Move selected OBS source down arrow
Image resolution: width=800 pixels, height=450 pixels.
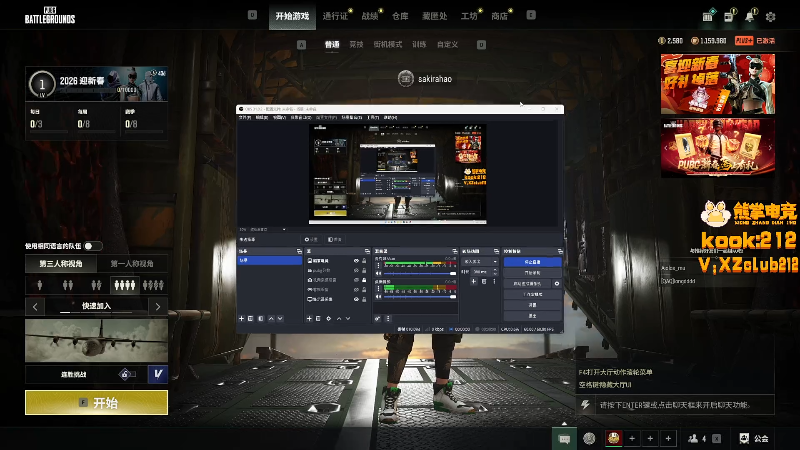click(x=348, y=318)
